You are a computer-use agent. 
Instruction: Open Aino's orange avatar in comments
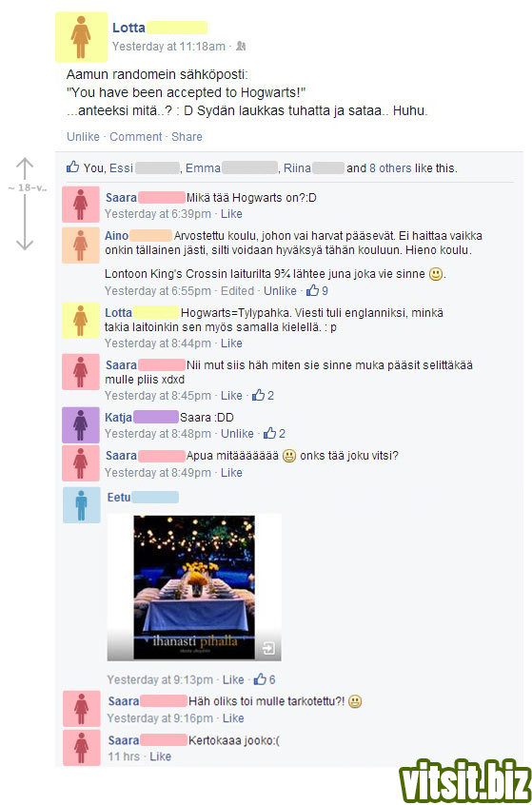81,245
